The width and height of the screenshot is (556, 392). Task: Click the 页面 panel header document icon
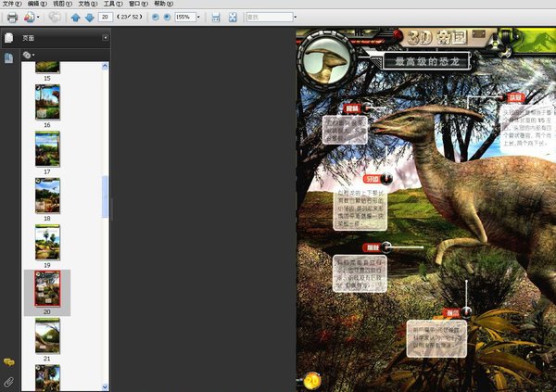click(x=9, y=38)
